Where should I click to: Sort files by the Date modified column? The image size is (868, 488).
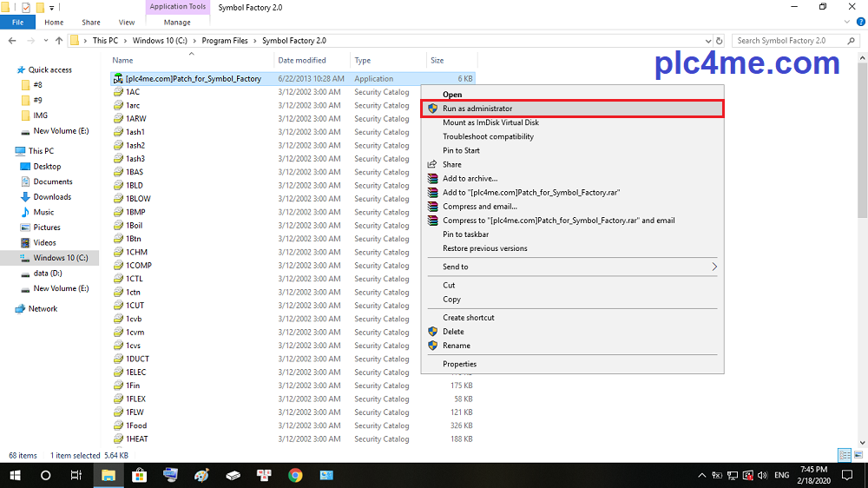tap(302, 61)
